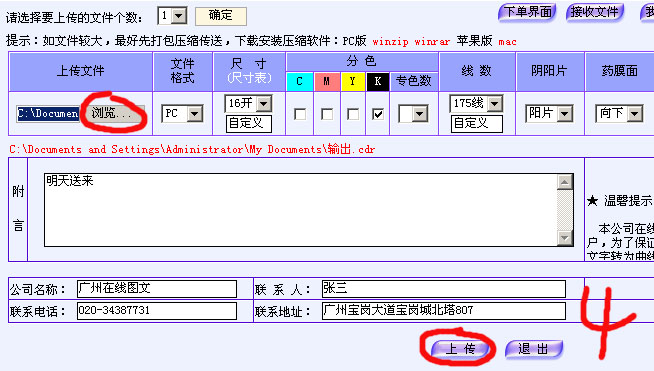
Task: Open the 阳片 film type dropdown
Action: (x=564, y=114)
